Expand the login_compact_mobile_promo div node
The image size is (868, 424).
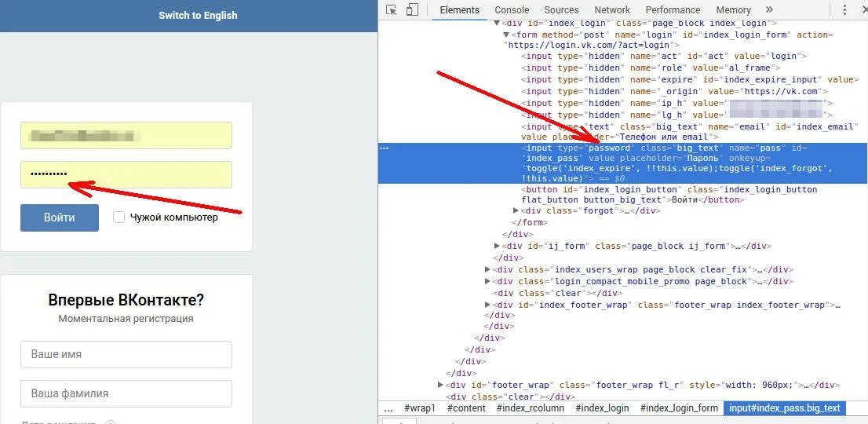(x=487, y=281)
